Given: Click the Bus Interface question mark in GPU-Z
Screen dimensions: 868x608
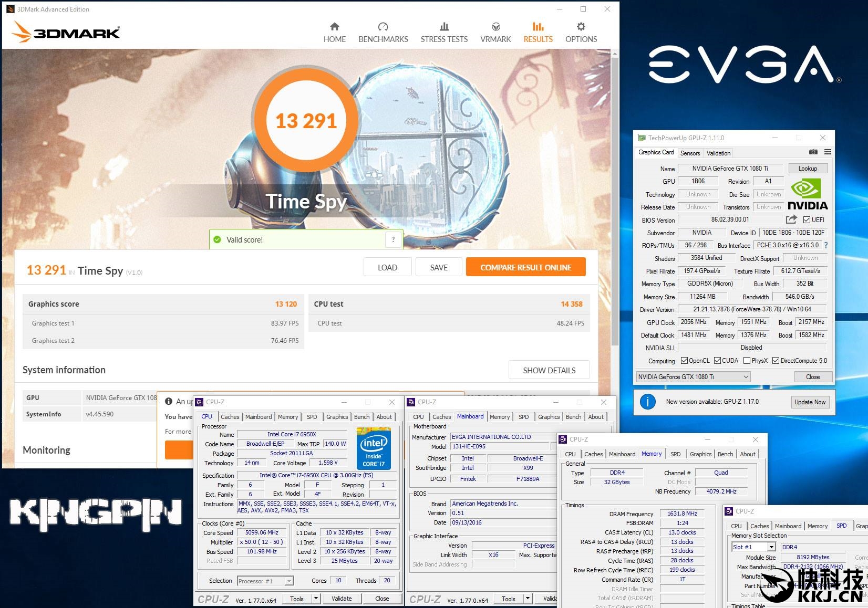Looking at the screenshot, I should click(x=826, y=245).
